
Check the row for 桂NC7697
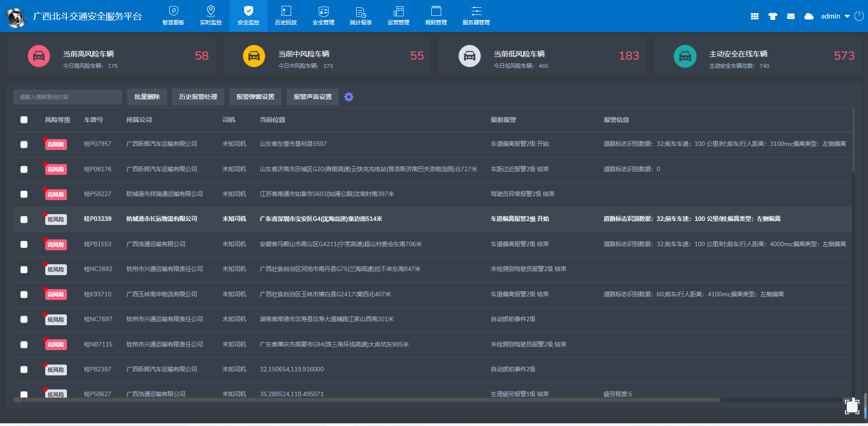24,319
